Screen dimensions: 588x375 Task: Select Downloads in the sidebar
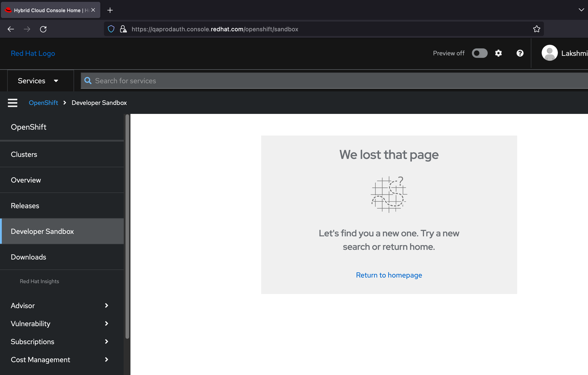click(28, 257)
